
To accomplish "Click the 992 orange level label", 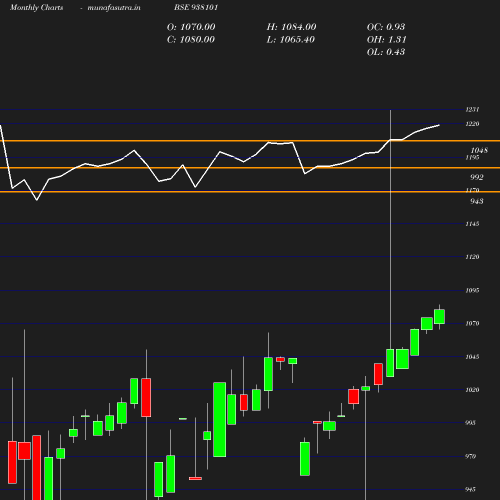I will pos(477,177).
